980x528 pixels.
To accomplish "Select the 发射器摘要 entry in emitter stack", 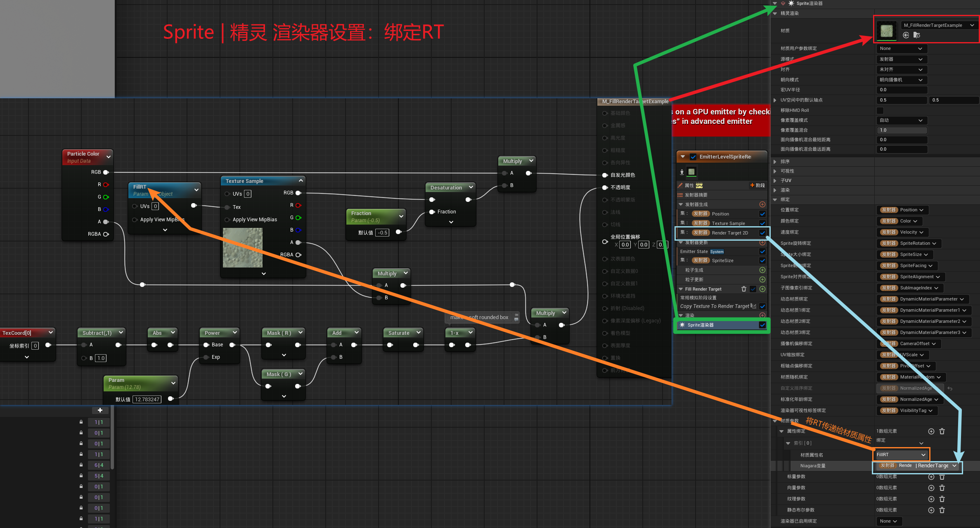I will [696, 195].
